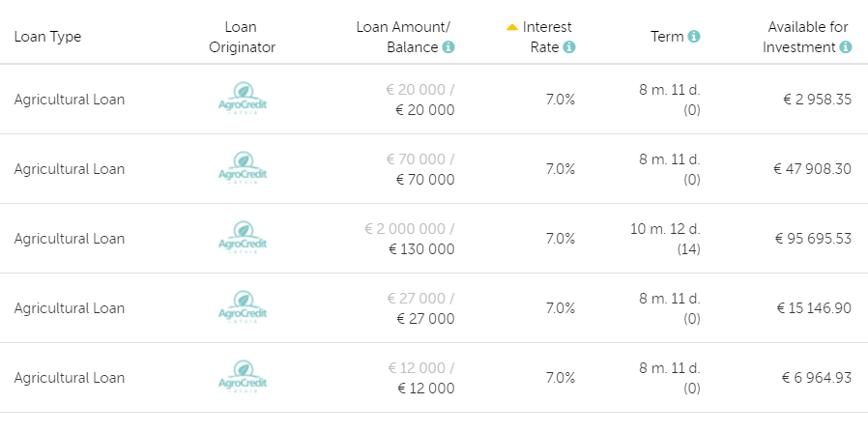Click info icon beside Available for Investment
This screenshot has width=868, height=433.
[x=846, y=47]
